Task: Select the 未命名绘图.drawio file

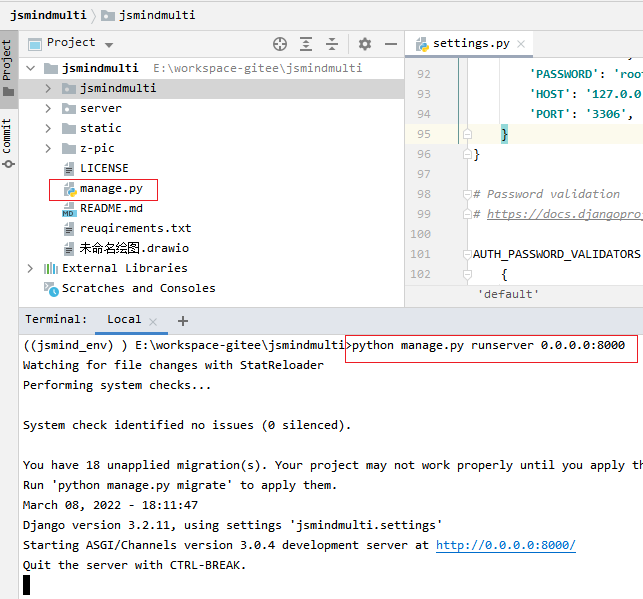Action: pyautogui.click(x=134, y=248)
